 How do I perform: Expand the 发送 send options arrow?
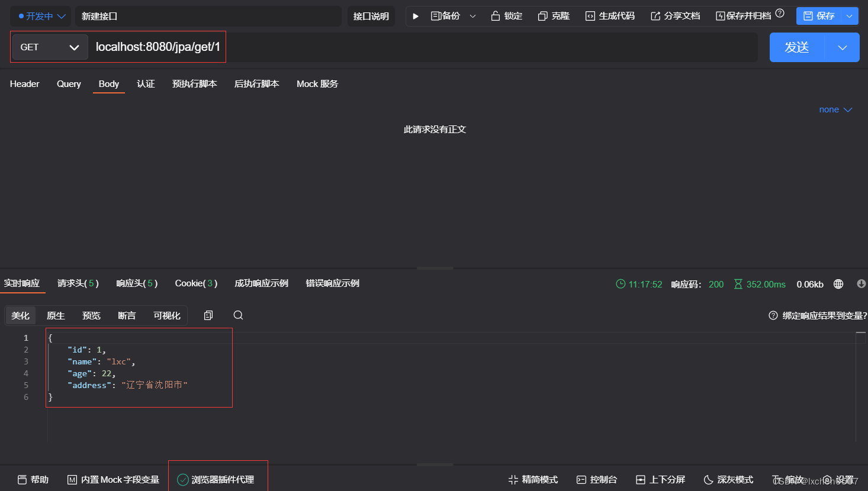click(x=843, y=47)
